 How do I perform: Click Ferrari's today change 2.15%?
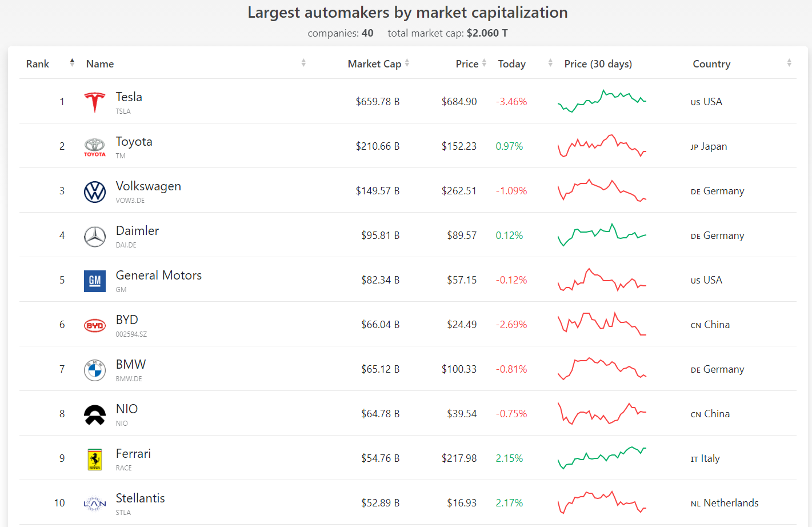509,458
